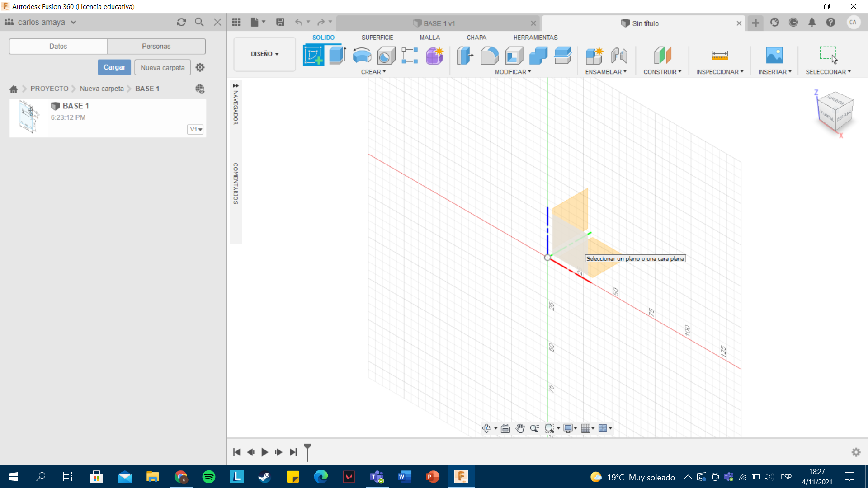Select the Rectangular Pattern tool
The width and height of the screenshot is (868, 488).
point(410,55)
